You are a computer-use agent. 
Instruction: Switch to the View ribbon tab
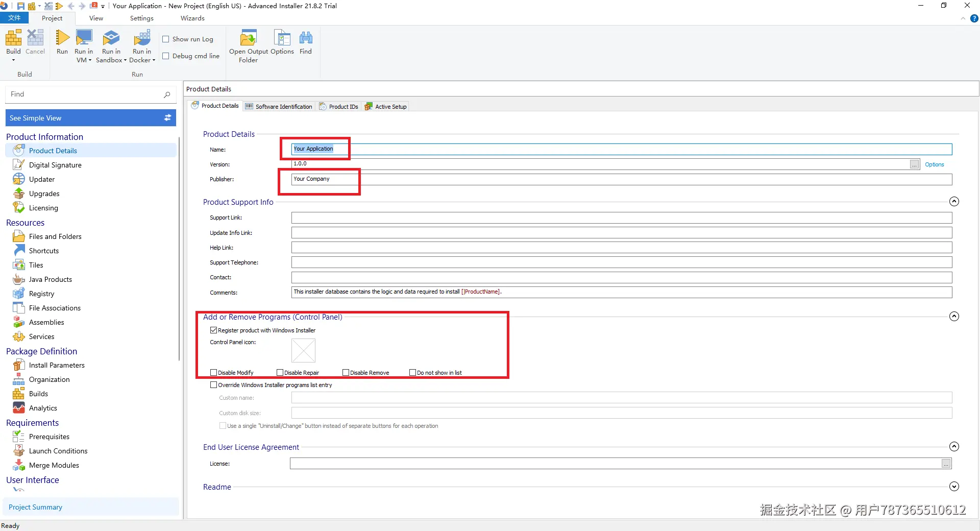coord(96,18)
